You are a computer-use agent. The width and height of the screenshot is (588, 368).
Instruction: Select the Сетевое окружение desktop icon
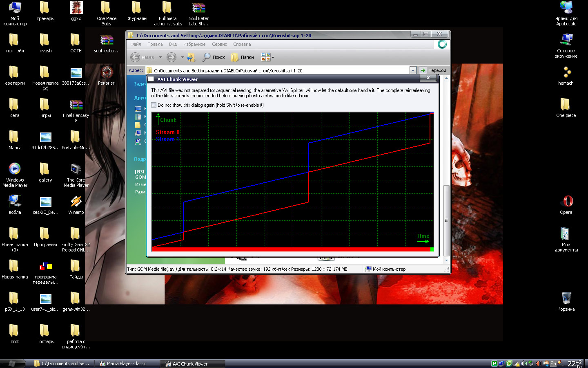tap(566, 46)
